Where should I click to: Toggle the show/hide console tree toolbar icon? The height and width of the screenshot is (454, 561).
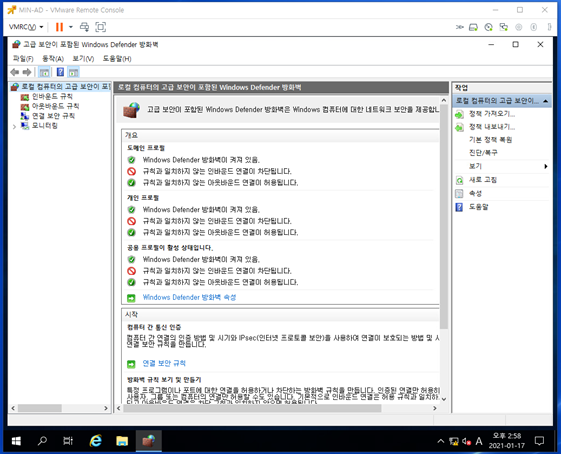[x=44, y=72]
